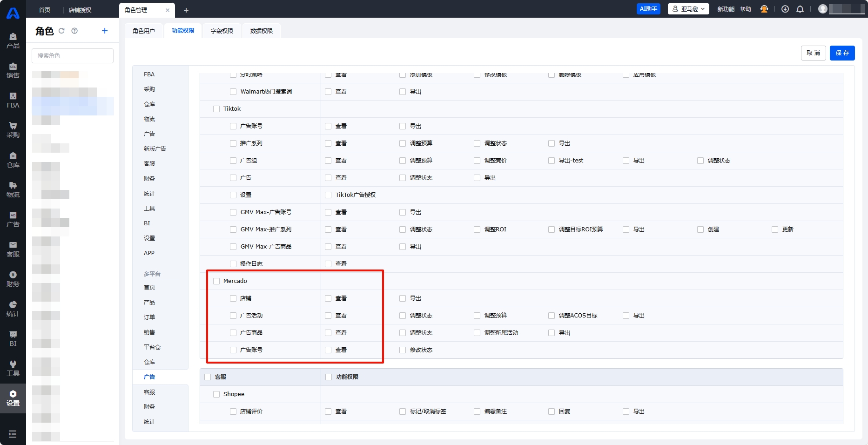
Task: Open the 亚马逊 platform dropdown
Action: click(688, 9)
